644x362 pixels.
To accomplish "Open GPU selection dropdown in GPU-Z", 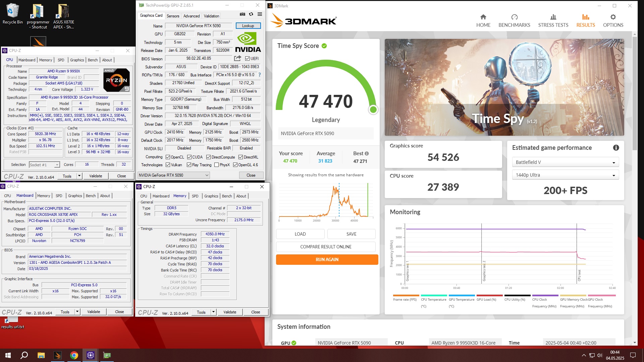I will (x=174, y=175).
